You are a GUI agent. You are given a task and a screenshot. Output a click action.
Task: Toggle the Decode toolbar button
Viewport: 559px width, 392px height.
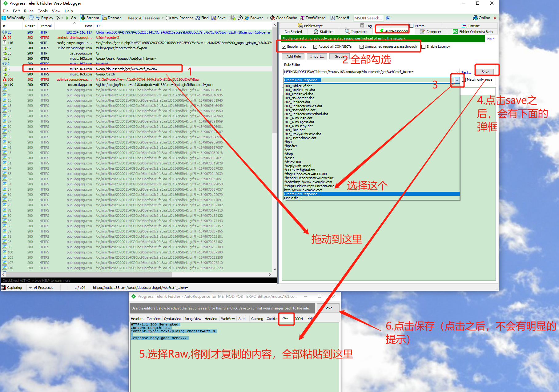coord(112,18)
